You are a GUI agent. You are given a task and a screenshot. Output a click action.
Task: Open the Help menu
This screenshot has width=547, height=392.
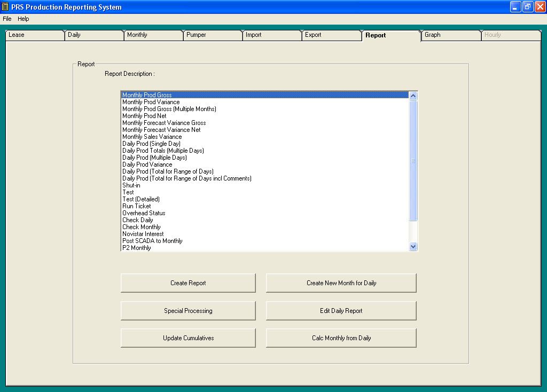click(x=23, y=19)
